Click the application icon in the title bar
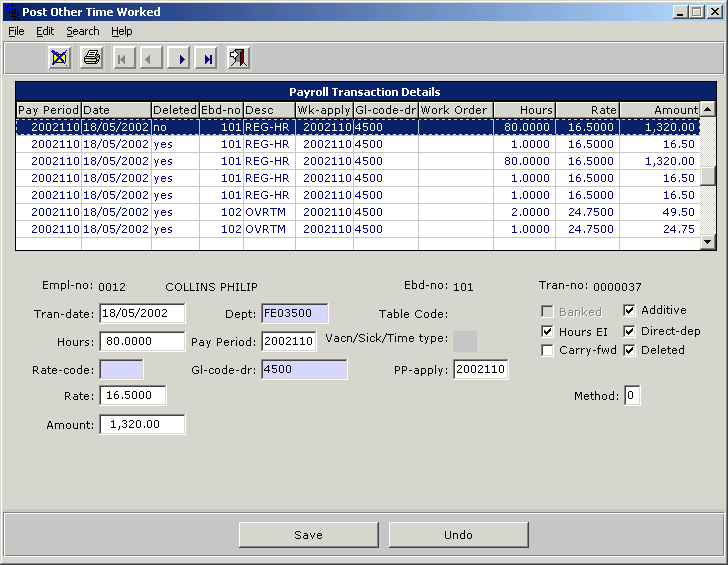The width and height of the screenshot is (728, 565). pos(11,12)
